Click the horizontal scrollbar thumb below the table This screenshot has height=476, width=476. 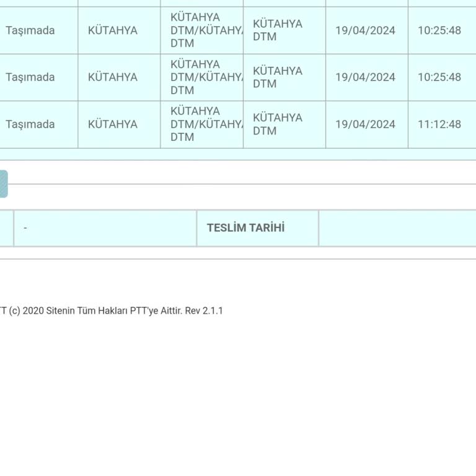4,184
